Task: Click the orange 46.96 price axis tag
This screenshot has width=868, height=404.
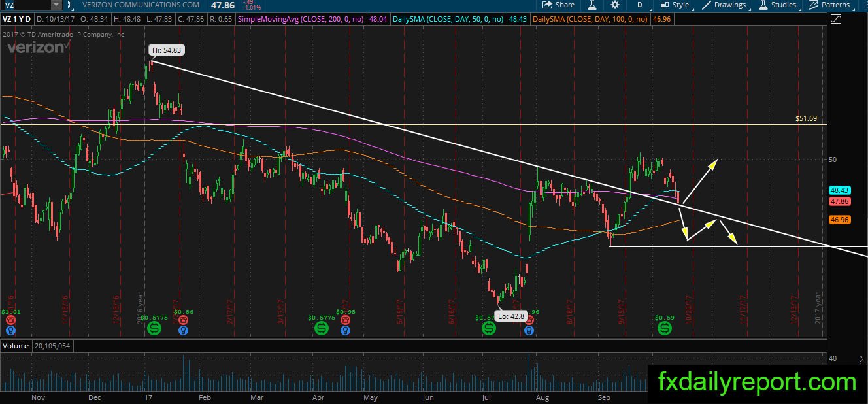Action: coord(839,220)
